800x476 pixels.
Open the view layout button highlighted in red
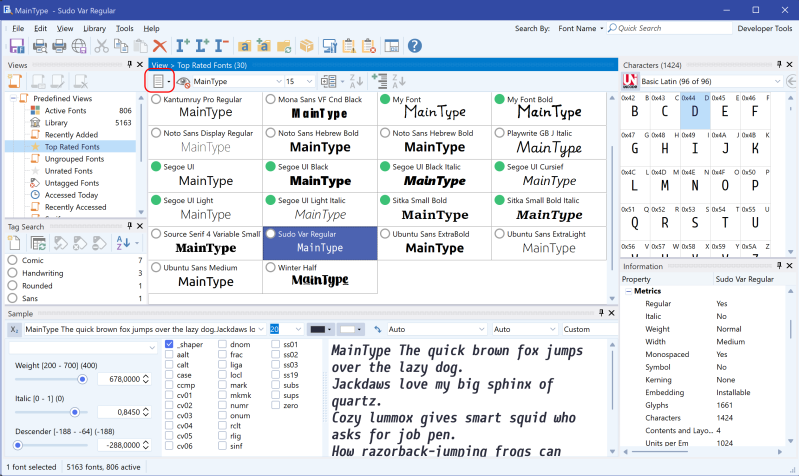[160, 80]
